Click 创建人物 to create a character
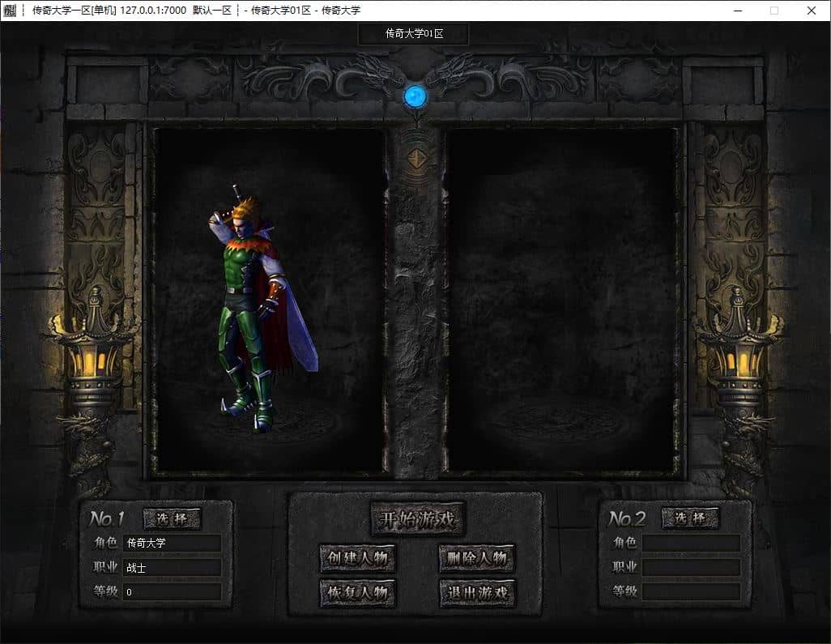 (358, 558)
